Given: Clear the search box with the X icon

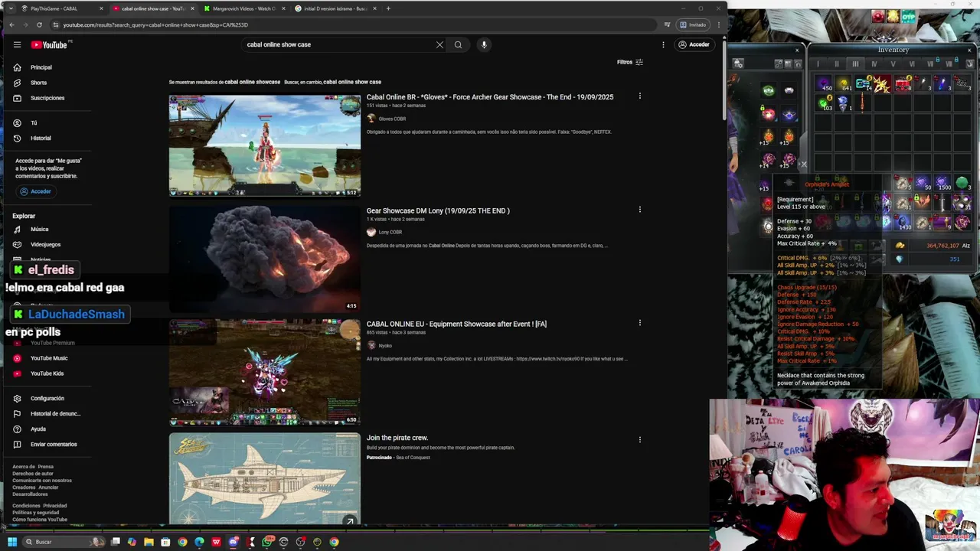Looking at the screenshot, I should pyautogui.click(x=439, y=44).
